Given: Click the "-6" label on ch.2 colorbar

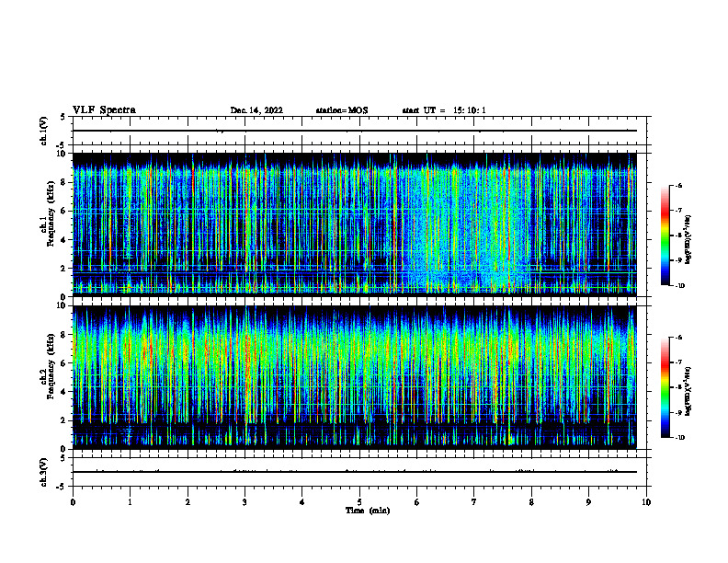Looking at the screenshot, I should point(677,338).
